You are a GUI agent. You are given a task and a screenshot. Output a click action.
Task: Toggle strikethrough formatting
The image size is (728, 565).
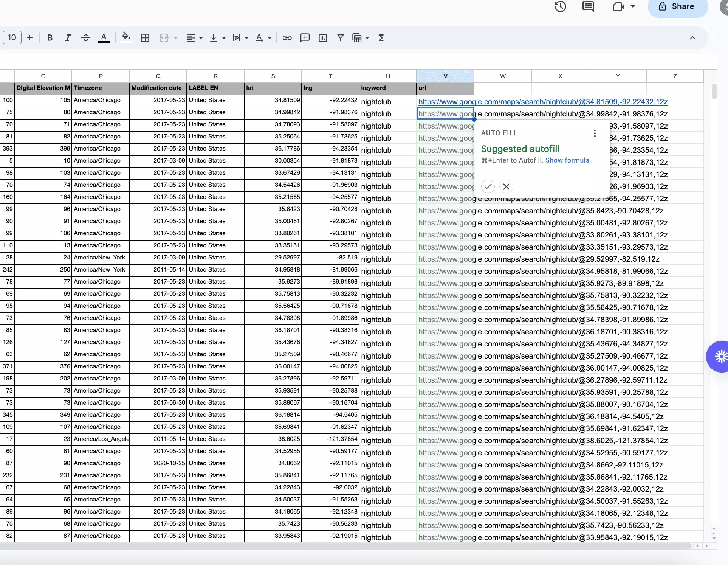86,38
